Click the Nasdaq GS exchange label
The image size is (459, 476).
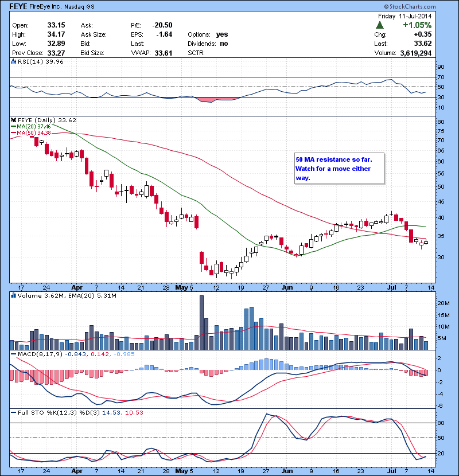tap(79, 7)
